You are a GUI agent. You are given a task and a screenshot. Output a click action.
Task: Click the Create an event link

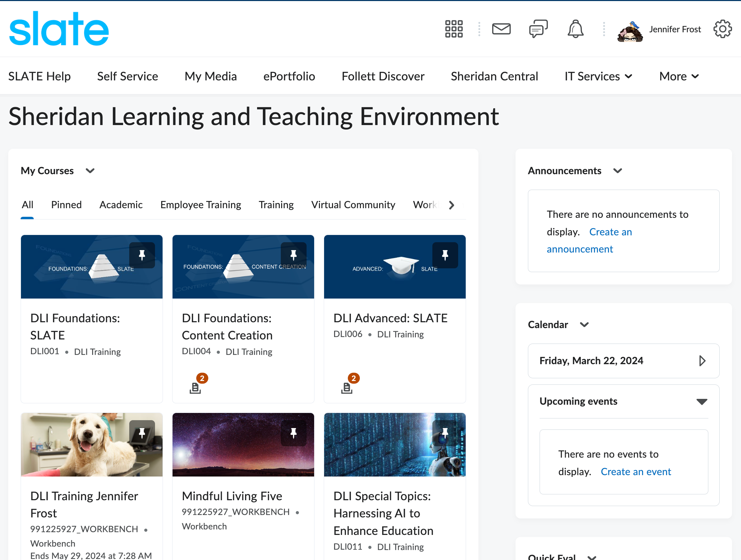(636, 472)
